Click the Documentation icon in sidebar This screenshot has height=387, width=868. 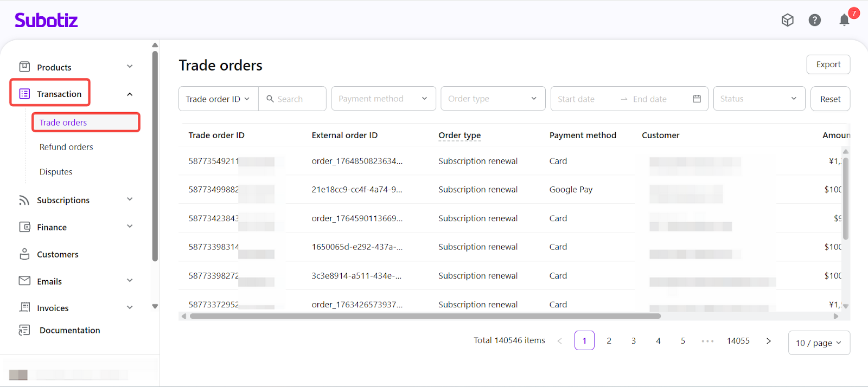(x=24, y=330)
